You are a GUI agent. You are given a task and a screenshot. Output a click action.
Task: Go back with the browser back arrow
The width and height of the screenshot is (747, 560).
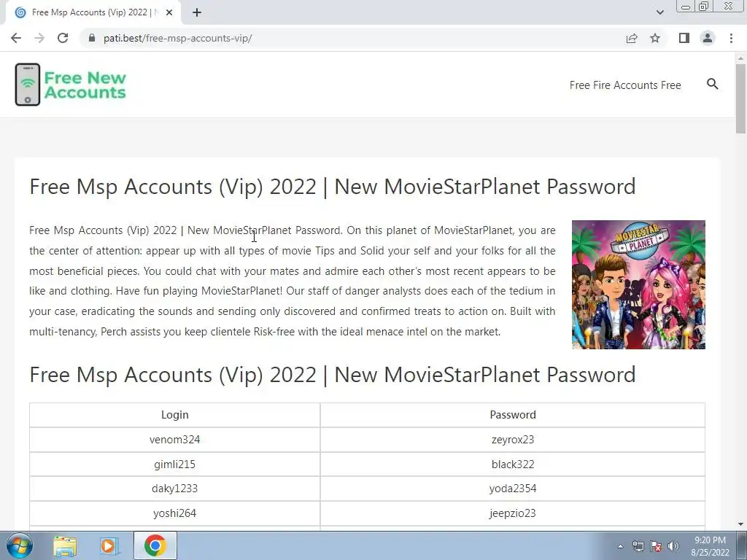[x=16, y=38]
